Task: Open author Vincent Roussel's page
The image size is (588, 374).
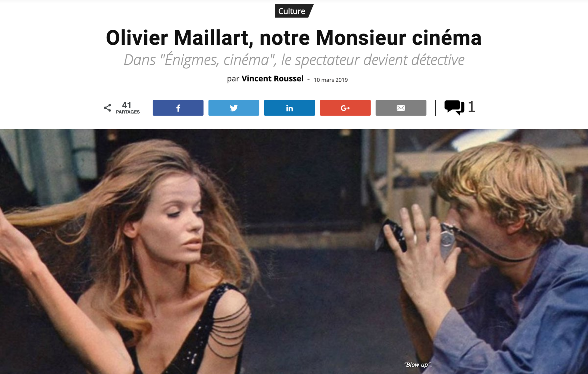Action: coord(273,79)
